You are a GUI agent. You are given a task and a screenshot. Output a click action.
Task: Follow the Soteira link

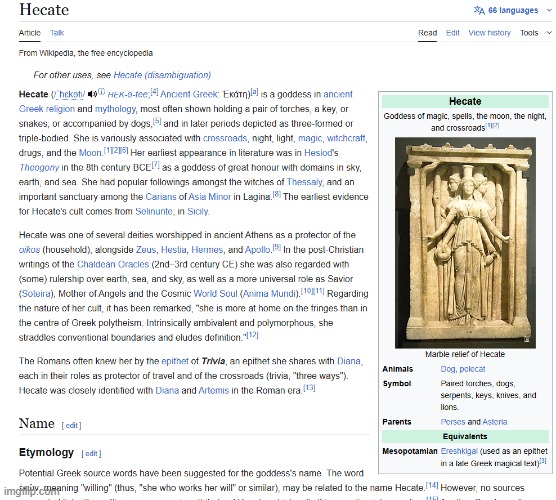pos(36,294)
